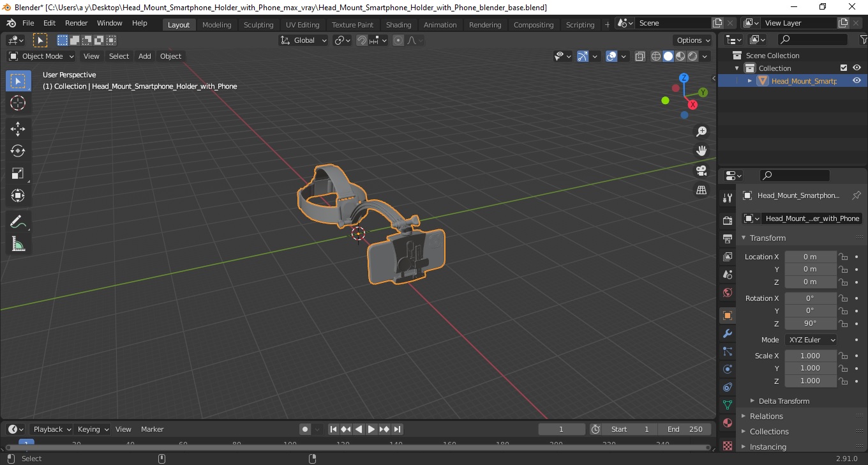This screenshot has width=868, height=465.
Task: Select the Transform tool
Action: pyautogui.click(x=18, y=196)
